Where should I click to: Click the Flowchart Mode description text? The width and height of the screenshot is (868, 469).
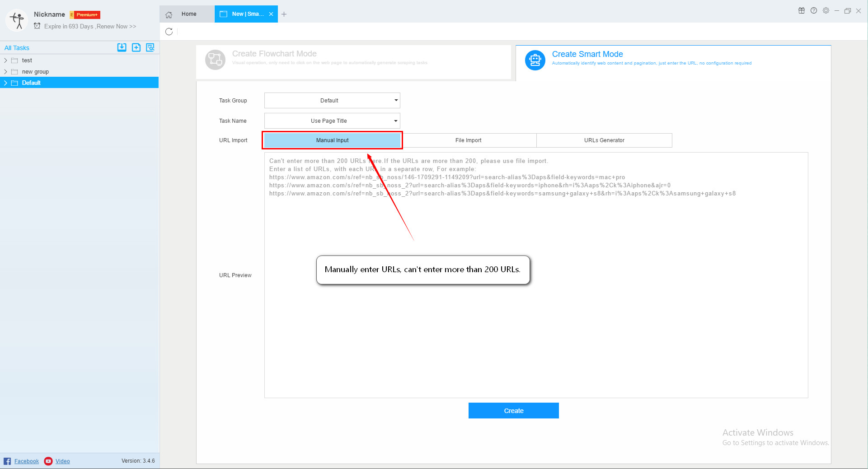(x=330, y=63)
